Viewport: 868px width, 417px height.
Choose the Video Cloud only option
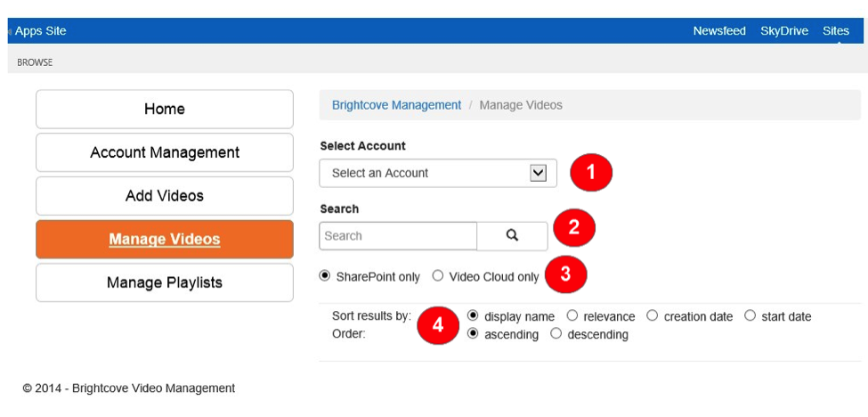(438, 276)
